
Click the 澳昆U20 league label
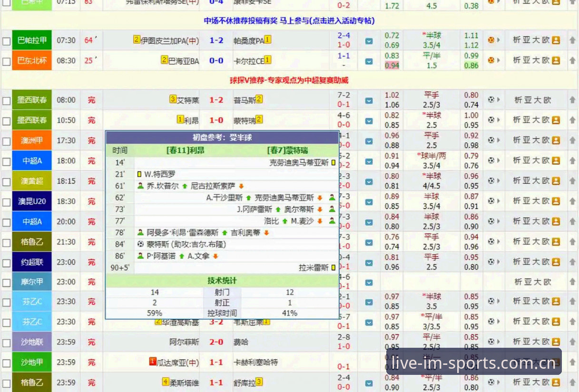(x=32, y=201)
